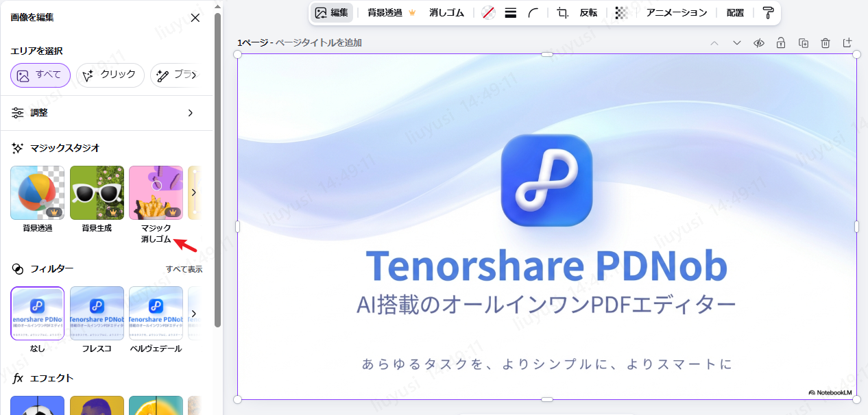868x415 pixels.
Task: Select the paint roller style copy icon
Action: click(768, 12)
